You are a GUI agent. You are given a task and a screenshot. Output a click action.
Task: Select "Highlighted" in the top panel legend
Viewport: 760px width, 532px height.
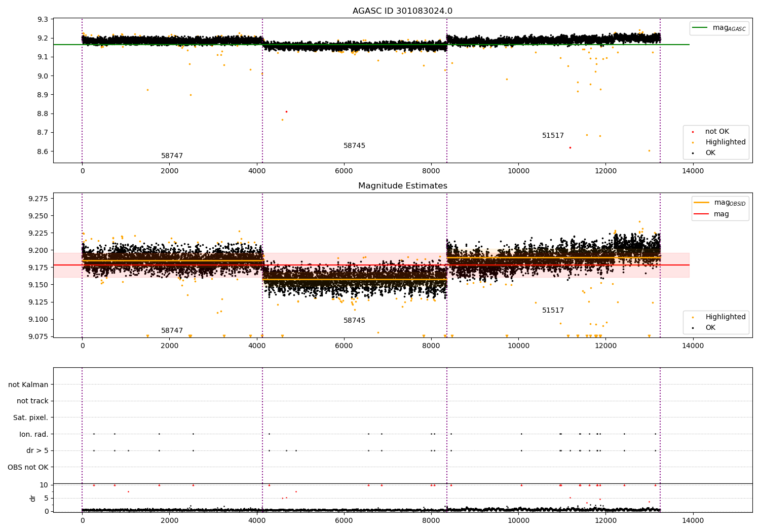coord(726,142)
